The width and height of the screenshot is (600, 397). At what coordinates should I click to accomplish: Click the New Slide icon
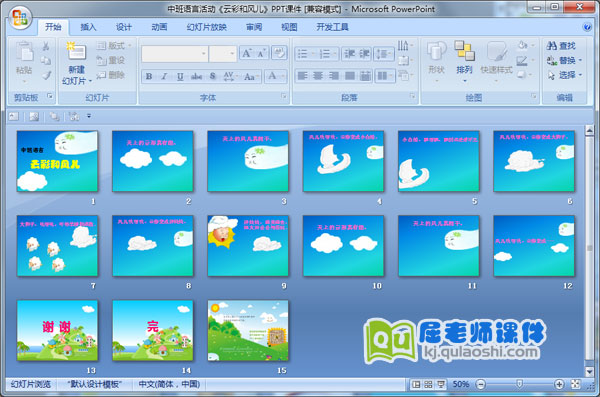click(x=77, y=52)
